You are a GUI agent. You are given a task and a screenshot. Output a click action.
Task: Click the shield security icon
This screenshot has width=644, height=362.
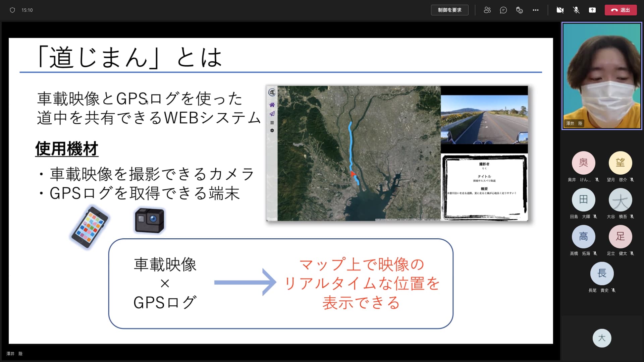coord(12,10)
